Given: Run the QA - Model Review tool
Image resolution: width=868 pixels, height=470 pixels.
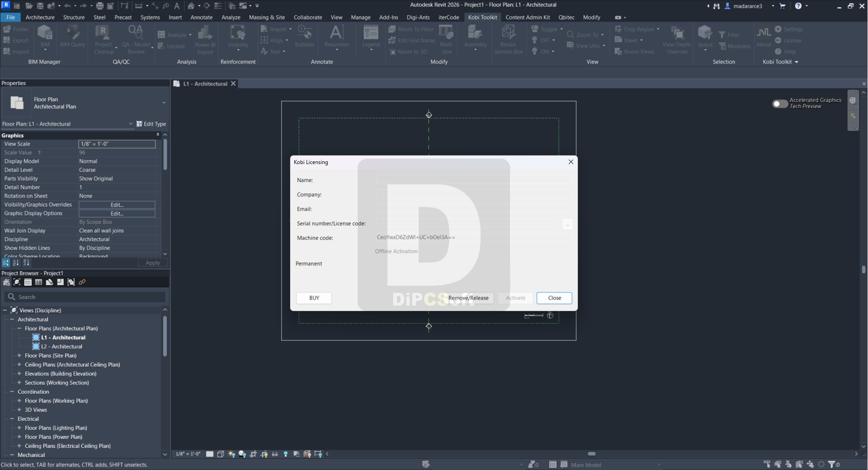Looking at the screenshot, I should [136, 39].
